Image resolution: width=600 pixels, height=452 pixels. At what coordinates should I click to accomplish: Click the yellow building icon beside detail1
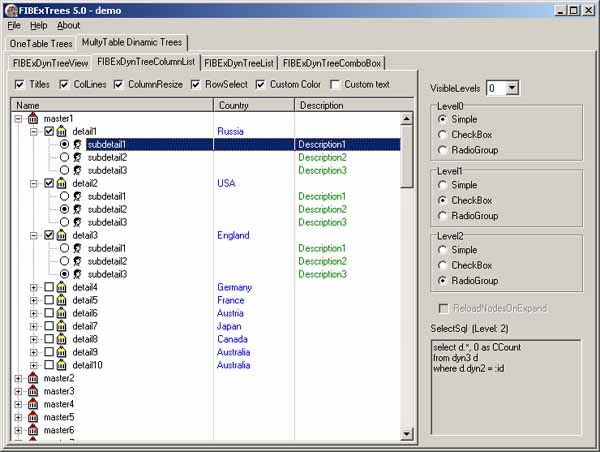tap(62, 132)
